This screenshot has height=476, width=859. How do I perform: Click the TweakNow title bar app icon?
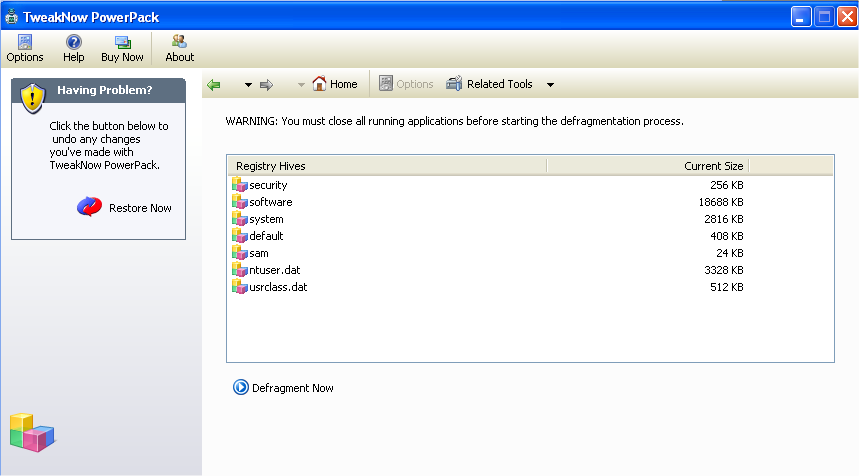(x=11, y=17)
